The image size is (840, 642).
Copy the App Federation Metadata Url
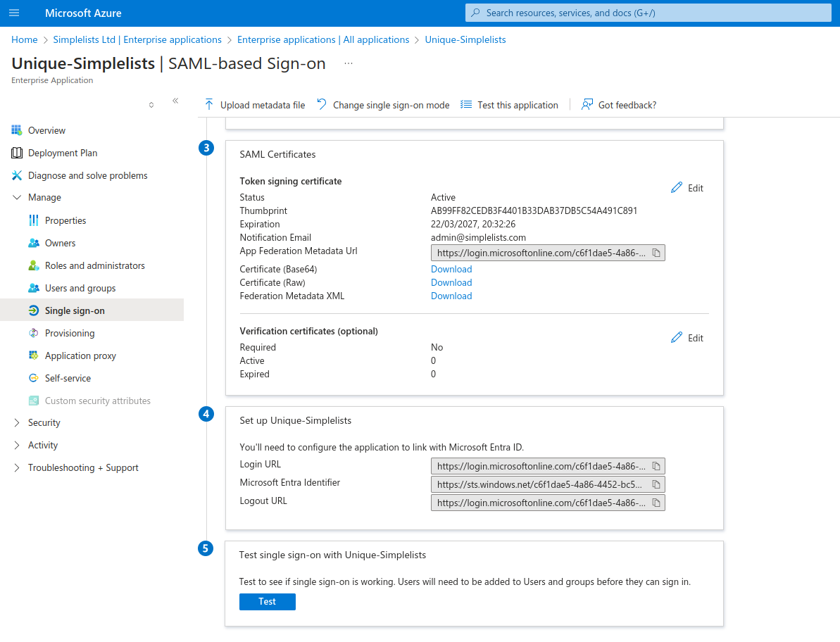[x=656, y=253]
